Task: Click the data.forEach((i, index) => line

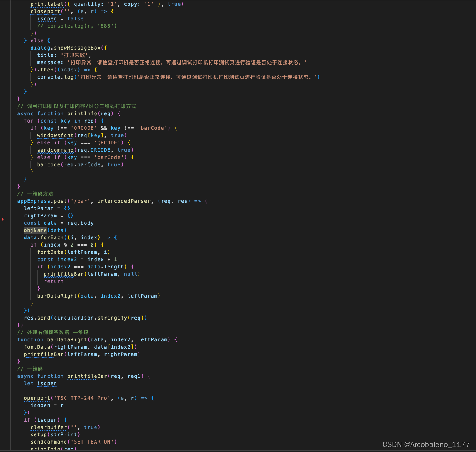Action: 70,237
